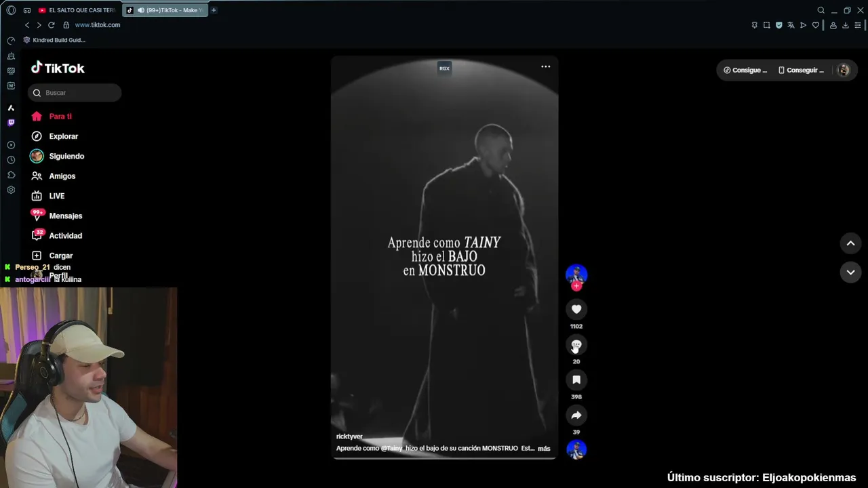Viewport: 868px width, 488px height.
Task: Start a snapshot capture from toolbar
Action: (x=766, y=25)
